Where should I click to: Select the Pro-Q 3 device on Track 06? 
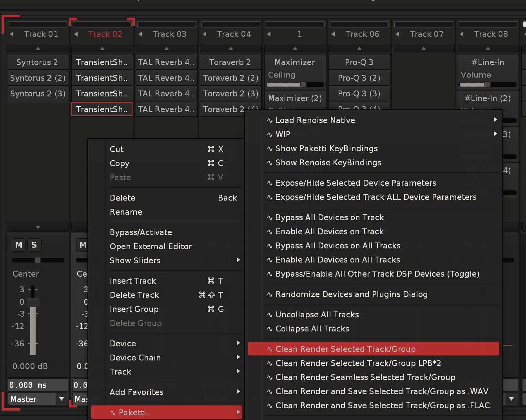359,62
